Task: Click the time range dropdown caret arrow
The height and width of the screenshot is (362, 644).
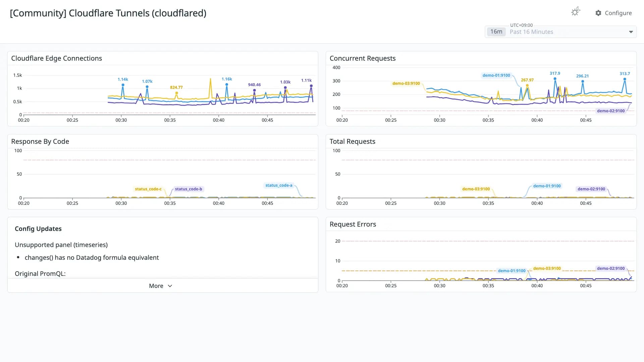Action: point(631,32)
